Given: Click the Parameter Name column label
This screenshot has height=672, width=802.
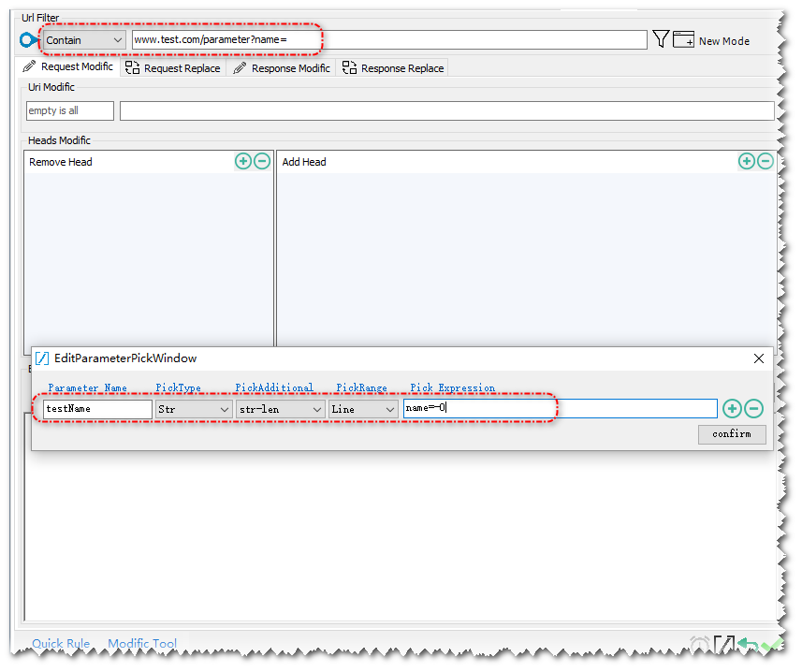Looking at the screenshot, I should point(87,387).
